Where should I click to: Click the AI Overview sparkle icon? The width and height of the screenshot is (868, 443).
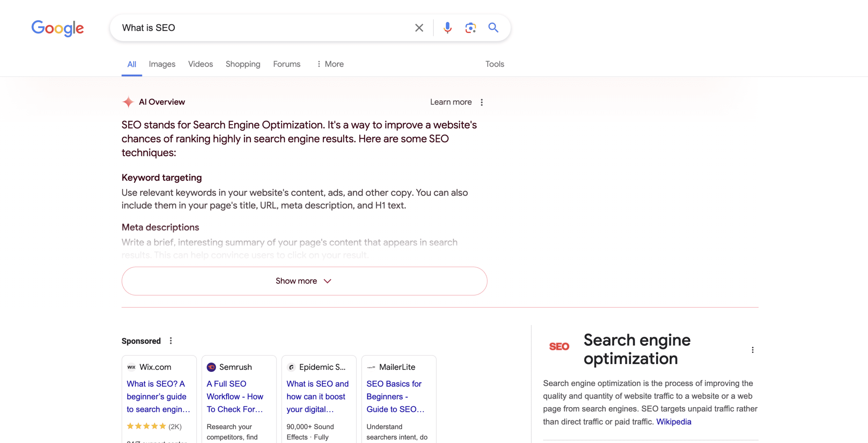pos(128,102)
